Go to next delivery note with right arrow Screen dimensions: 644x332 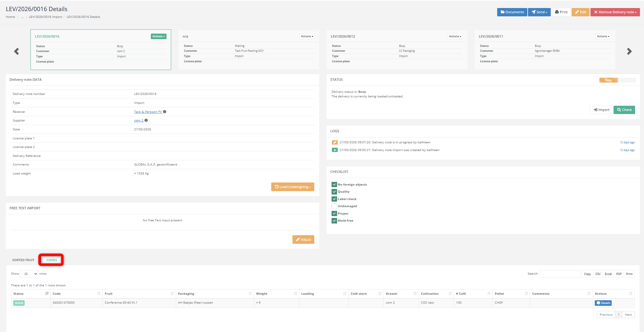[x=629, y=51]
